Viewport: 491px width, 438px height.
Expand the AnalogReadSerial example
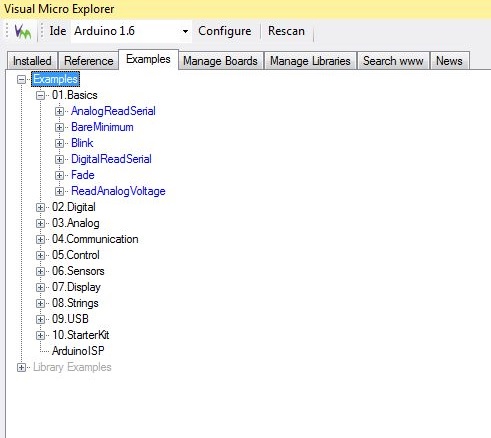click(59, 111)
